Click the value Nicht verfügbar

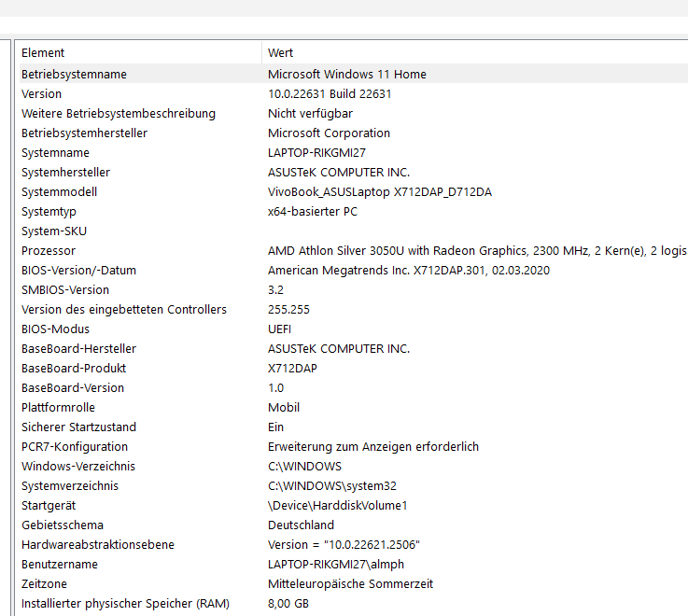pyautogui.click(x=310, y=114)
